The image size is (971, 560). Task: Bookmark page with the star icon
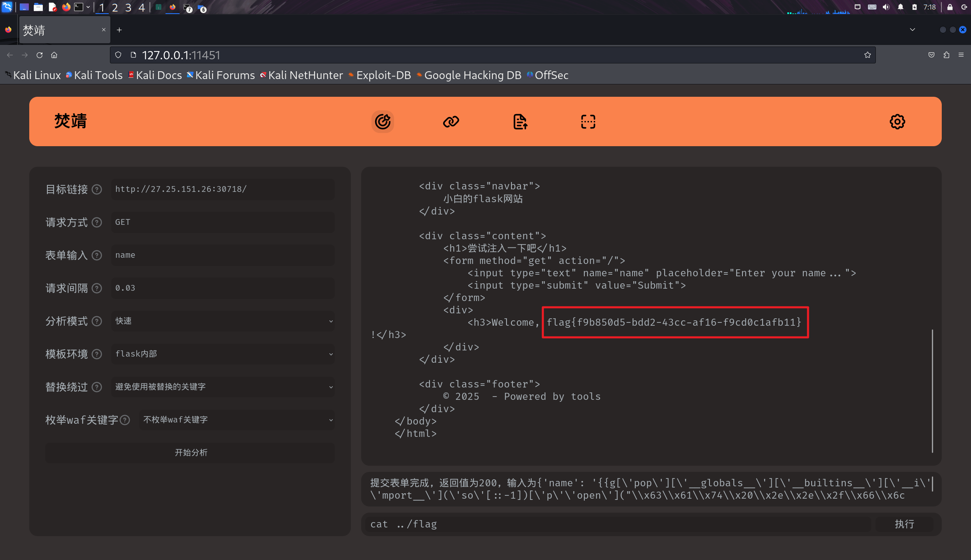(868, 55)
